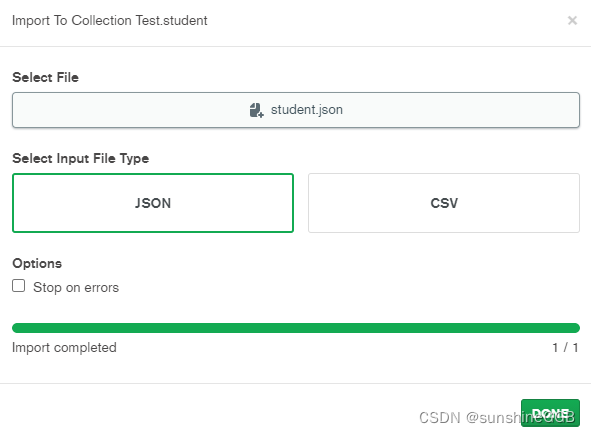Click the Select Input File Type heading
Image resolution: width=591 pixels, height=433 pixels.
click(x=81, y=159)
